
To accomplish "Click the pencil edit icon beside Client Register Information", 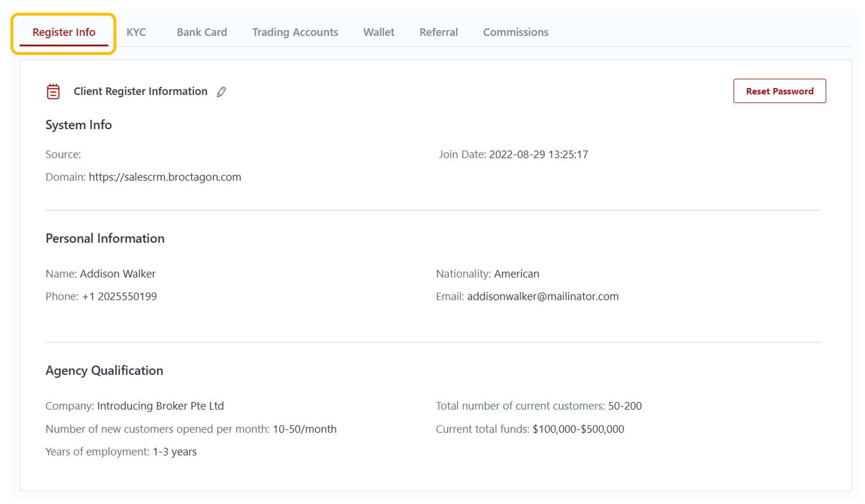I will click(221, 92).
